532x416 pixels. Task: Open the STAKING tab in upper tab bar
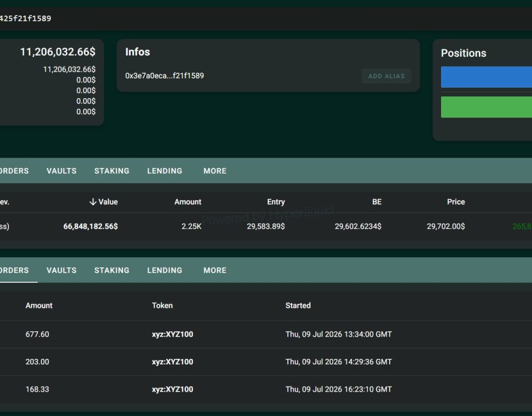click(111, 171)
